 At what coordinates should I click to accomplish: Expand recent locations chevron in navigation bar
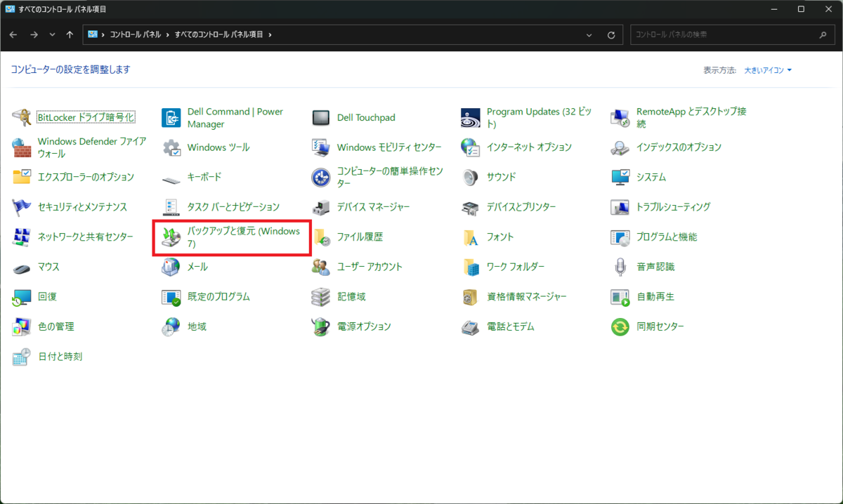coord(52,34)
